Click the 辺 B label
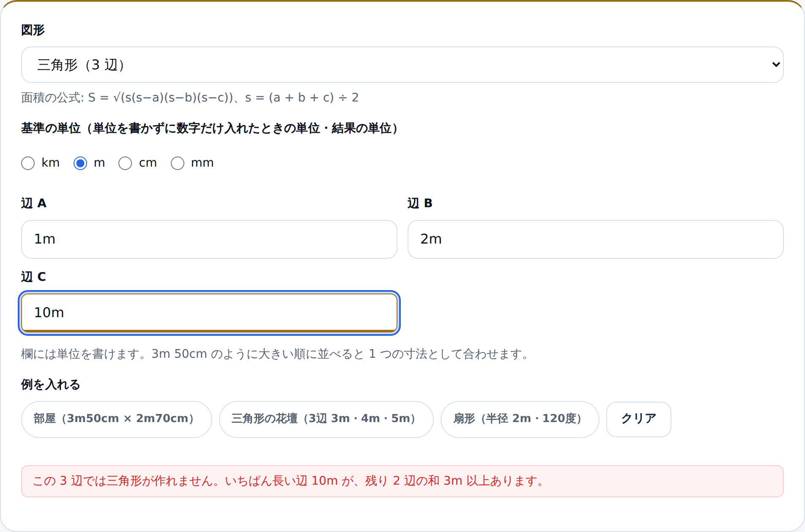 tap(420, 203)
